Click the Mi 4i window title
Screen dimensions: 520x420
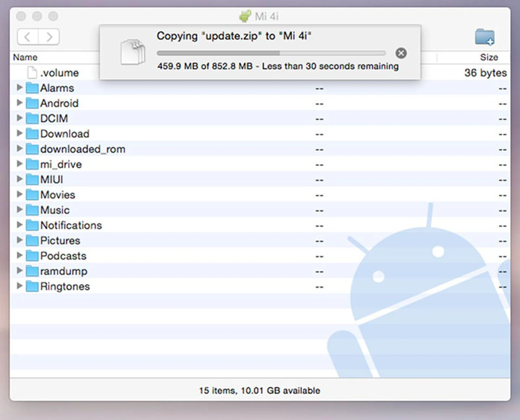click(x=266, y=17)
